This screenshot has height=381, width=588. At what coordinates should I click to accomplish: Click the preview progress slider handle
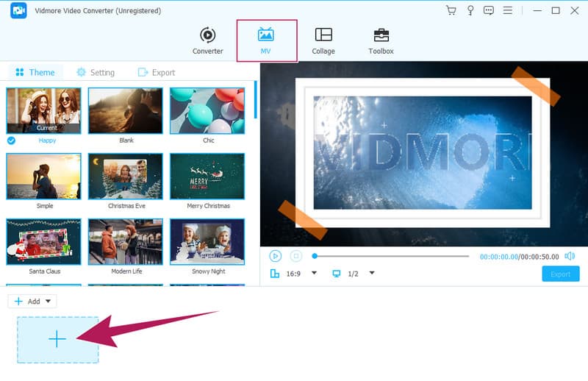tap(315, 256)
